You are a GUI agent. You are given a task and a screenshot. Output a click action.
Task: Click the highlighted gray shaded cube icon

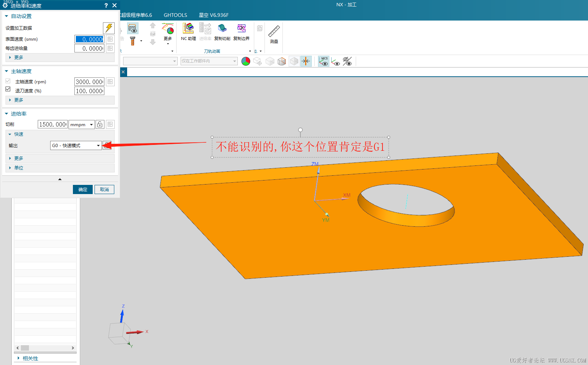tap(294, 61)
